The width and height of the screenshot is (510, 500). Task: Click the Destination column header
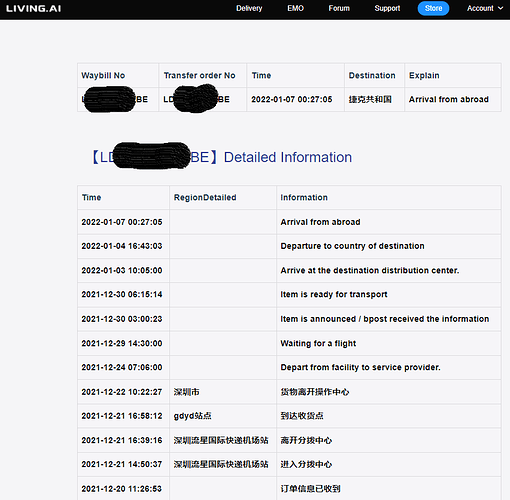372,75
